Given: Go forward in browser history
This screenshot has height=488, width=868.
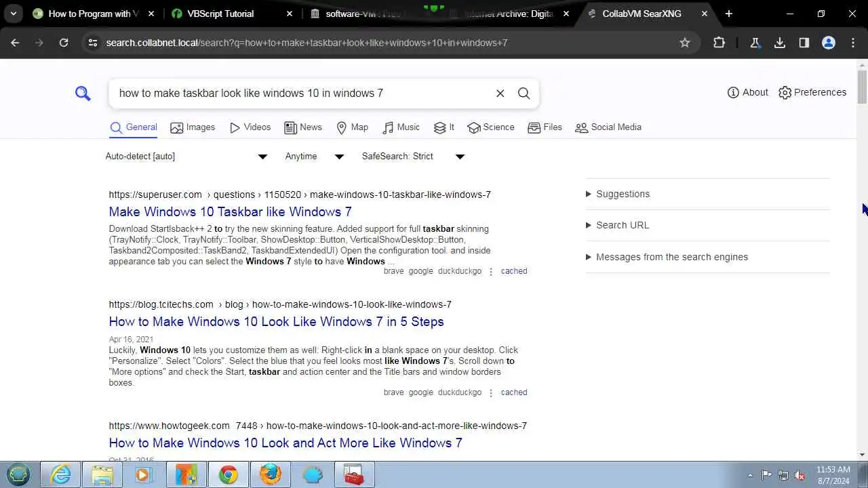Looking at the screenshot, I should click(x=39, y=43).
